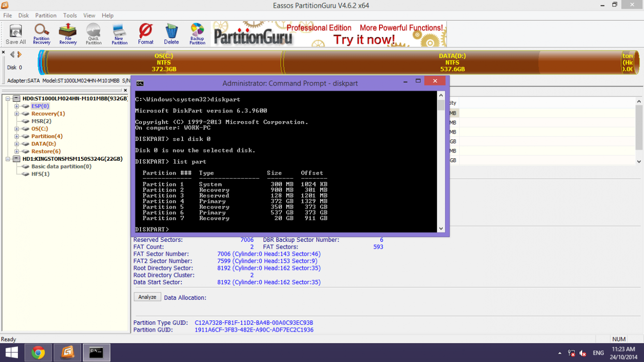Viewport: 644px width, 362px height.
Task: Collapse the HD0:ST1000LM024HN tree node
Action: click(x=8, y=98)
